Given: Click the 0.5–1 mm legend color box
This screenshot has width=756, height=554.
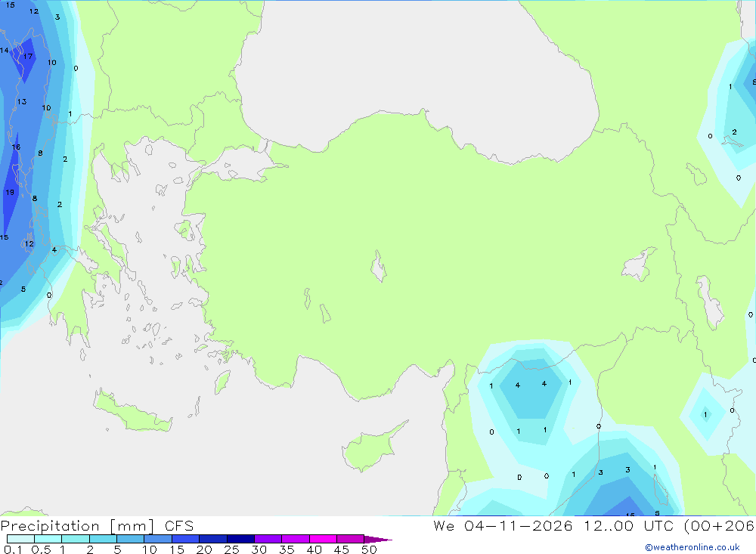Looking at the screenshot, I should 48,539.
